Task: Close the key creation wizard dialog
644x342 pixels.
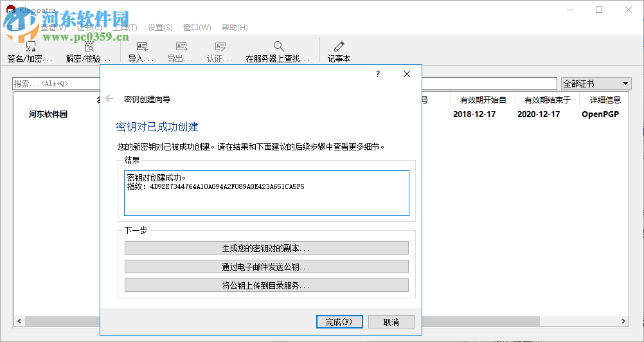Action: pyautogui.click(x=407, y=74)
